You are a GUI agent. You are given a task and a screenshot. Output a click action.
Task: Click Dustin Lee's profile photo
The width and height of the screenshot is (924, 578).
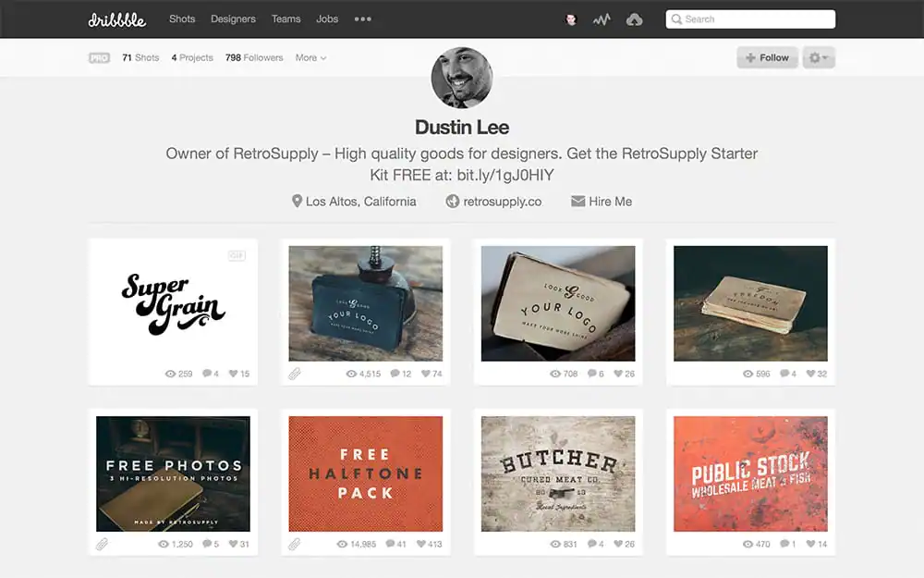point(462,78)
